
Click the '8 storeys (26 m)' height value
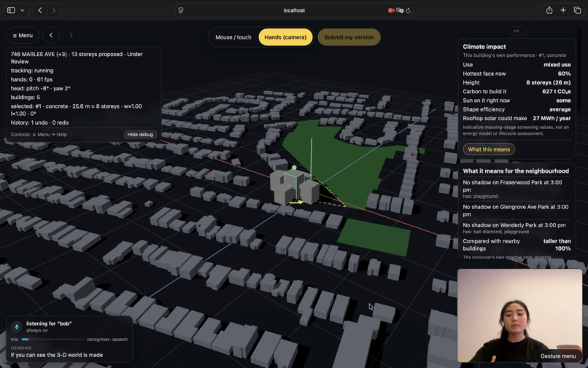click(549, 82)
